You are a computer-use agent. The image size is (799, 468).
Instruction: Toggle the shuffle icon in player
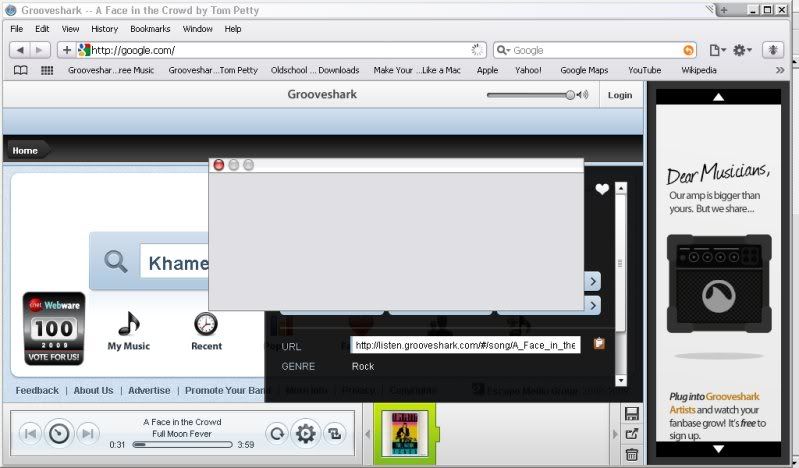coord(334,434)
